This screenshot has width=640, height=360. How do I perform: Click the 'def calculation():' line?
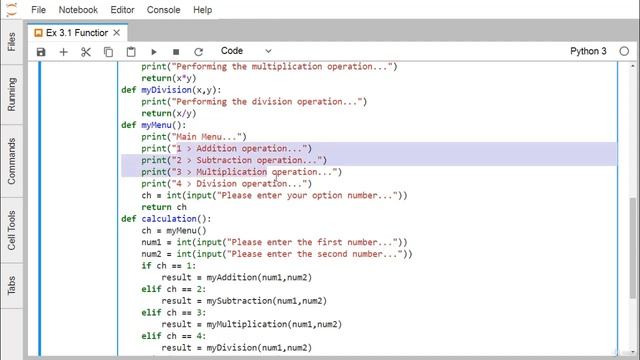tap(166, 219)
